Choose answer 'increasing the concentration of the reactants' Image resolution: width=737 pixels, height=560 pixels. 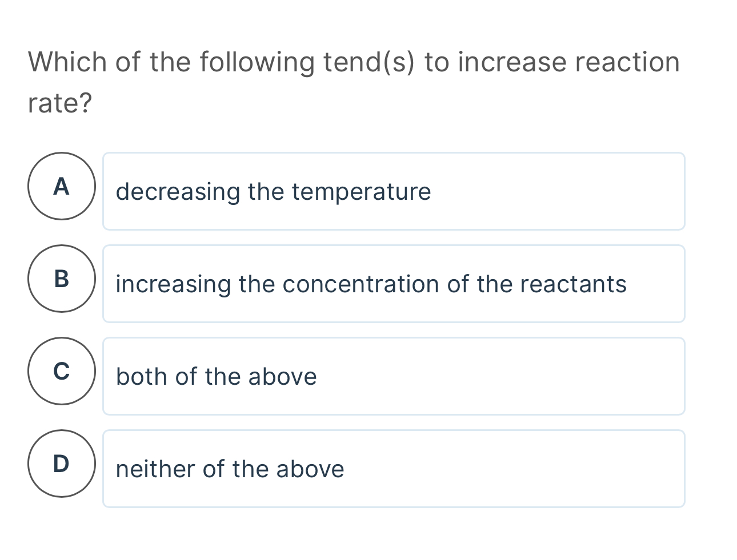[371, 284]
